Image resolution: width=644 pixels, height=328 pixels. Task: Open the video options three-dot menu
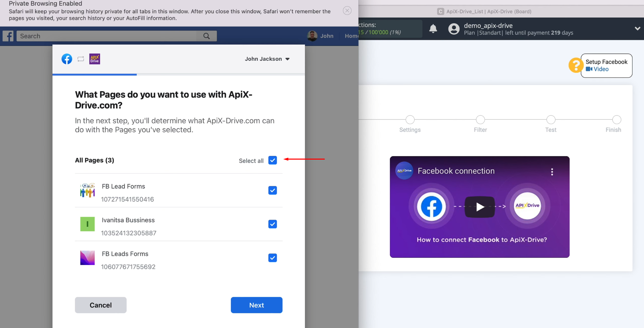point(552,172)
